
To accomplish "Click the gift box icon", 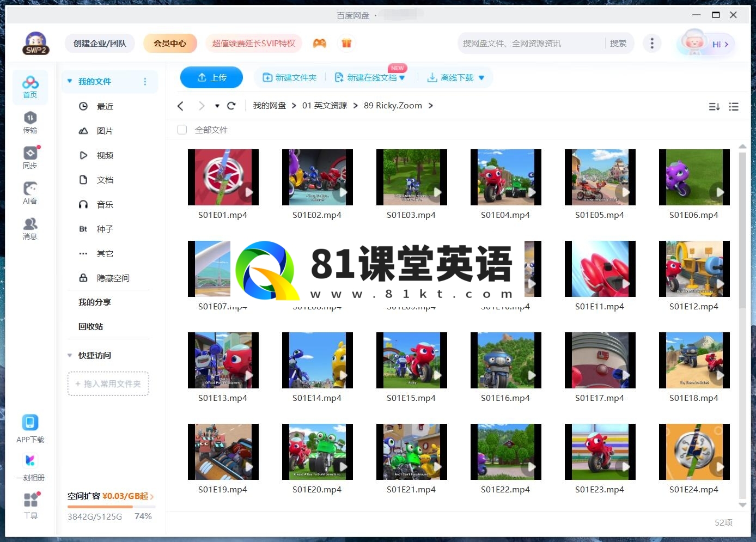I will (x=346, y=43).
